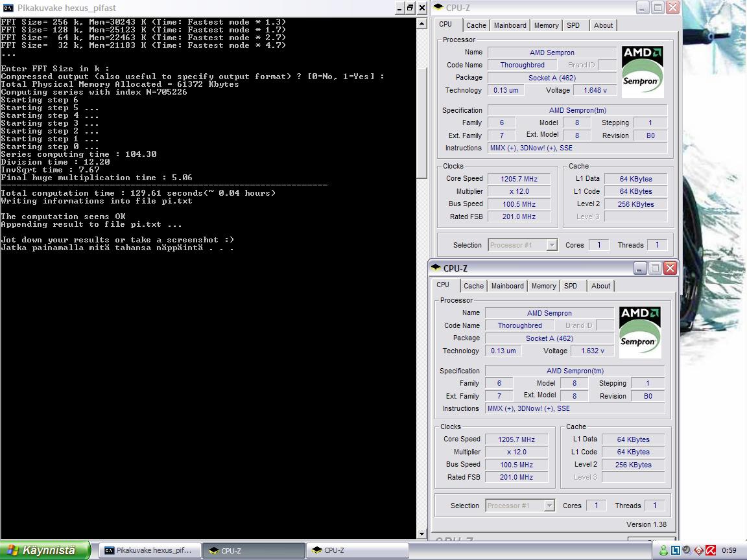747x560 pixels.
Task: Click the Version 1.38 label
Action: 646,524
